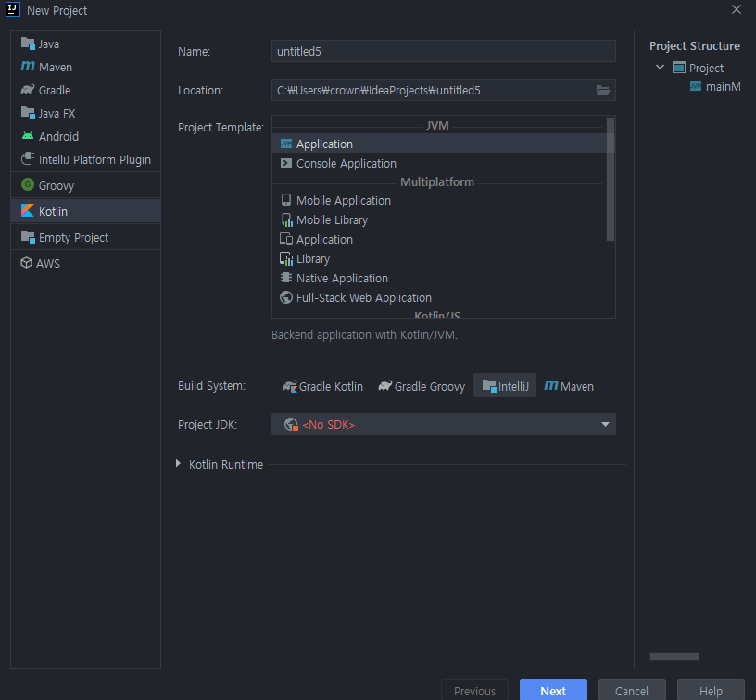The height and width of the screenshot is (700, 756).
Task: Click the '<No SDK>' red text
Action: tap(328, 425)
